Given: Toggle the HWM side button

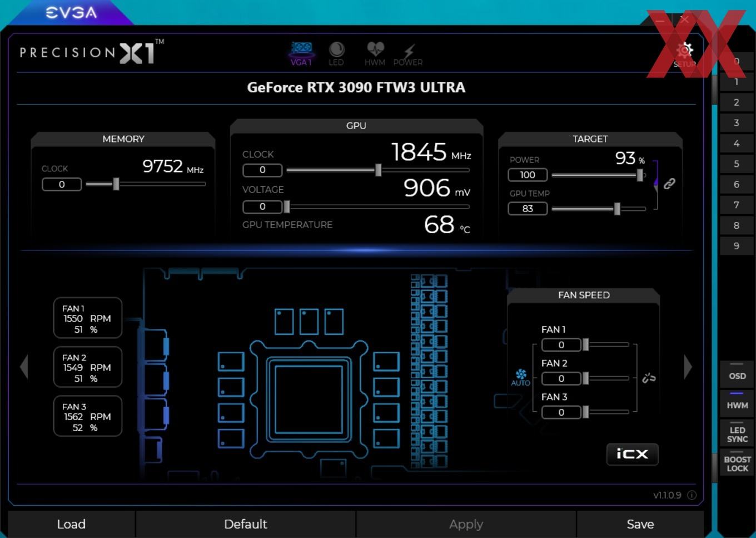Looking at the screenshot, I should (x=737, y=404).
